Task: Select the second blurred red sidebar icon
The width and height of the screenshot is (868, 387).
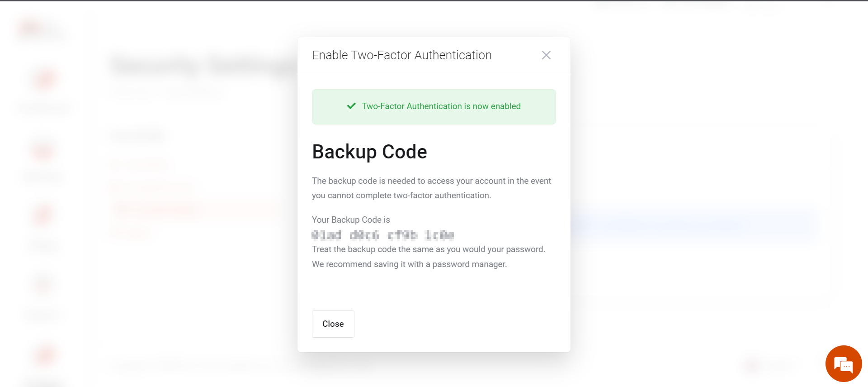Action: pos(44,151)
